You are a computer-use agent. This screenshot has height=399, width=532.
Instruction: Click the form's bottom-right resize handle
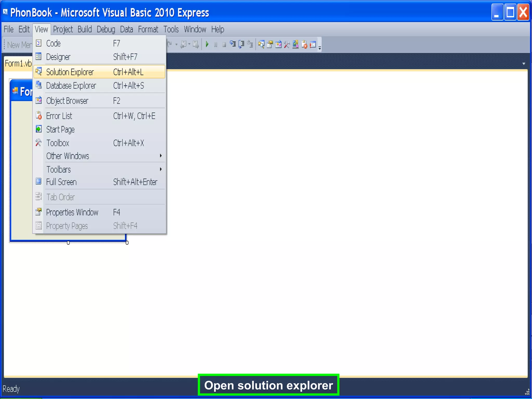127,243
